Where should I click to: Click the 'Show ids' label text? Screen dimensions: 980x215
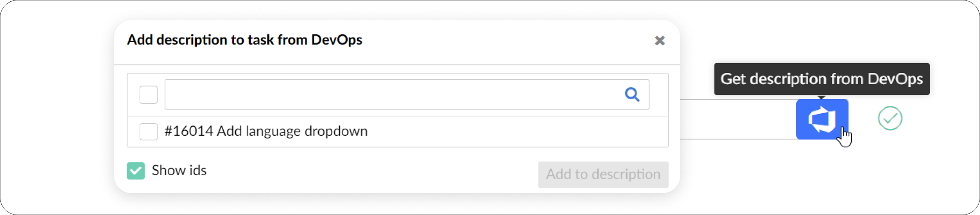click(179, 170)
